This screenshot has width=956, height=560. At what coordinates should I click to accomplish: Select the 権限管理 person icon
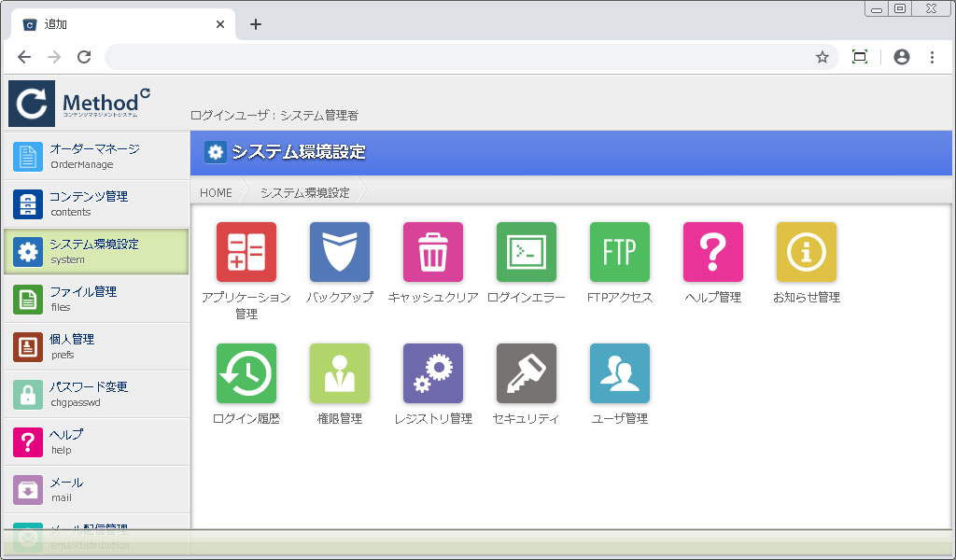click(340, 373)
